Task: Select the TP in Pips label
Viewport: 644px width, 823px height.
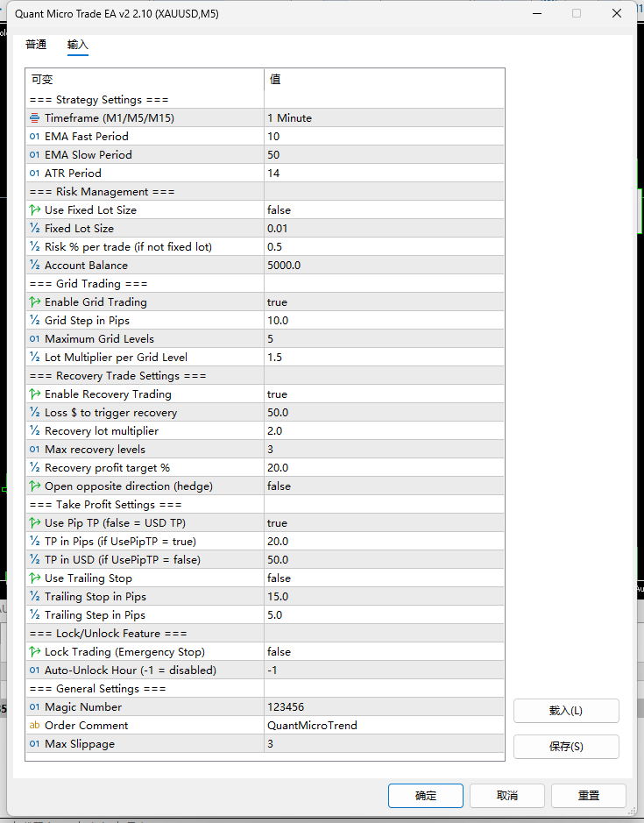Action: (120, 541)
